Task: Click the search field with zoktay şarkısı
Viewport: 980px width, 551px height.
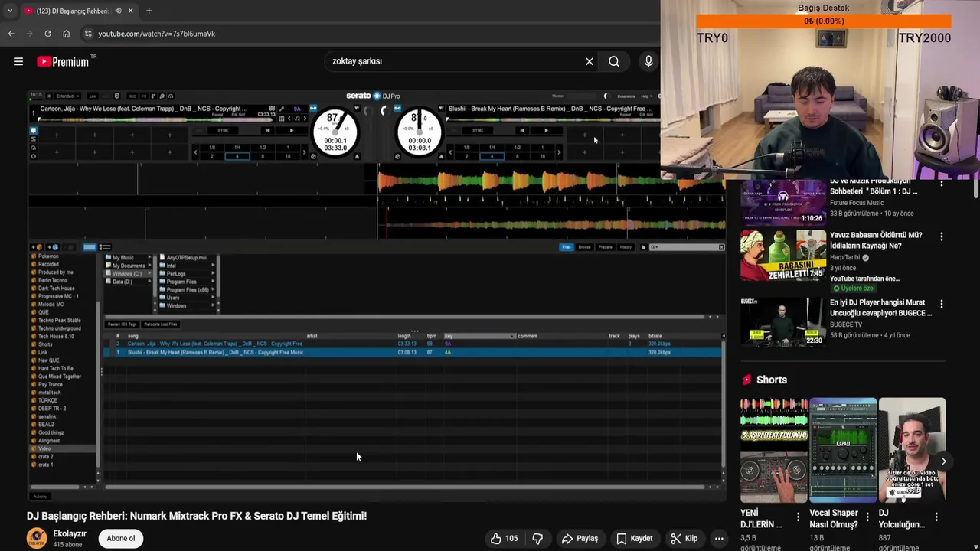Action: point(456,61)
